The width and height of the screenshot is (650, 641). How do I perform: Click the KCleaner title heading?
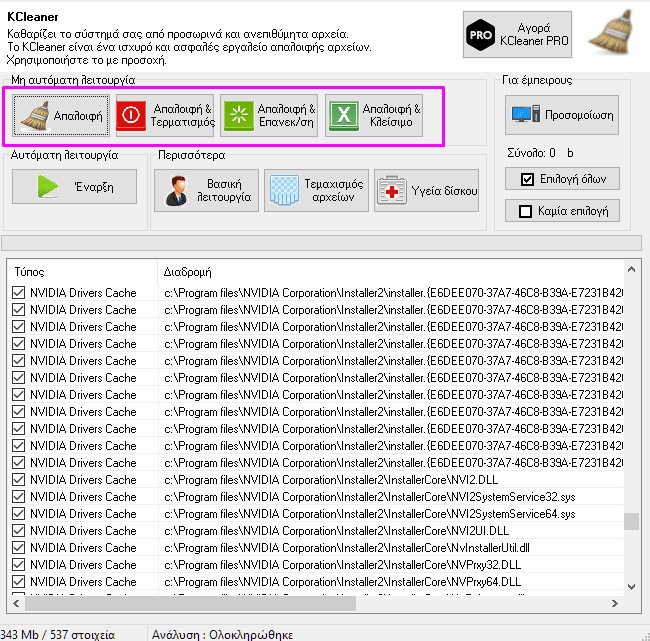click(33, 17)
